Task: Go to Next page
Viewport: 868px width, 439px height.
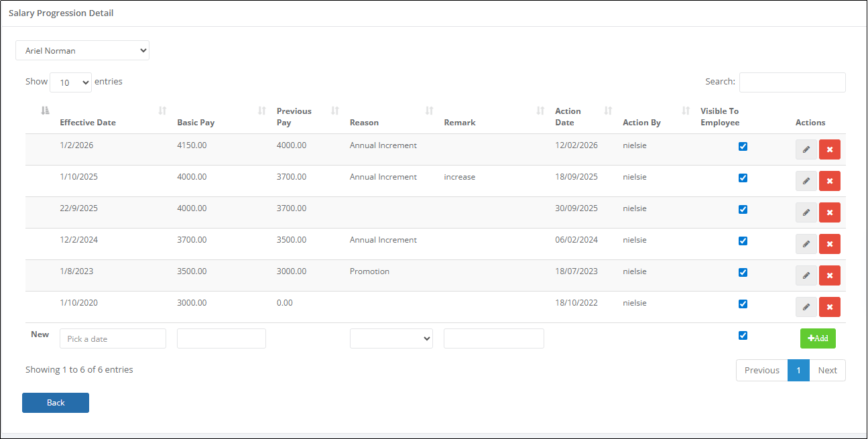Action: tap(828, 370)
